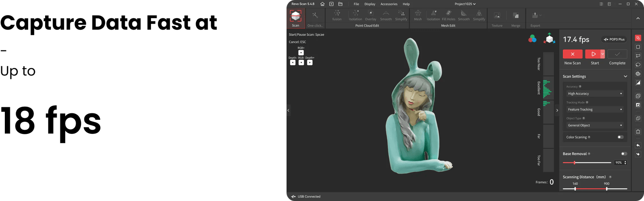Open the Accuracy dropdown

595,94
